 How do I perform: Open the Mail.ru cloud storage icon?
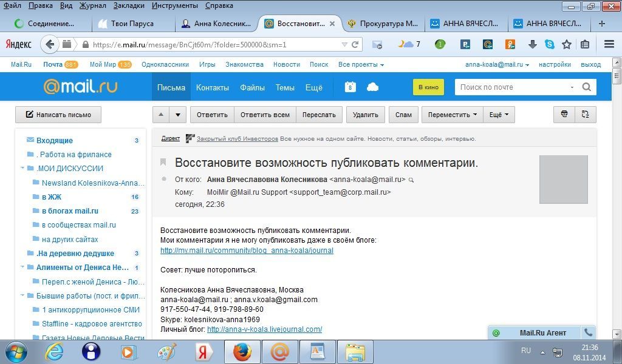[x=373, y=87]
